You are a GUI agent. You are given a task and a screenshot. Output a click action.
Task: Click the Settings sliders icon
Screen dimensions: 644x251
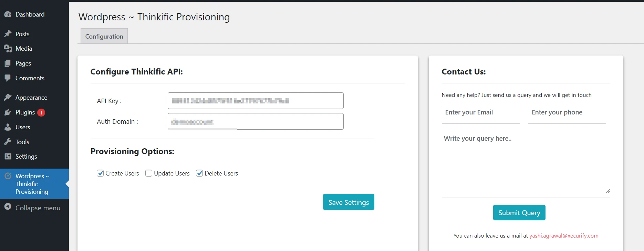click(x=8, y=157)
